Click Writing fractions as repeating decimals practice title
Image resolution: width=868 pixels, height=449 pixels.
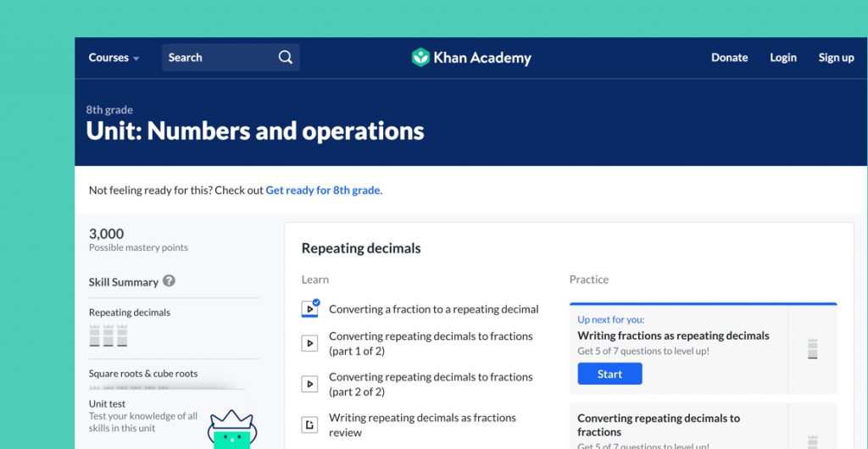(673, 335)
